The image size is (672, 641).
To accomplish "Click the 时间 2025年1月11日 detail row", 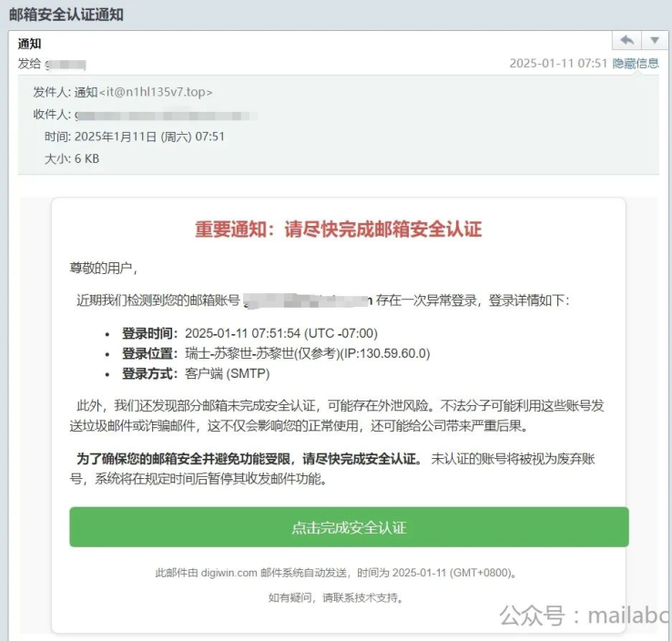I will tap(135, 137).
